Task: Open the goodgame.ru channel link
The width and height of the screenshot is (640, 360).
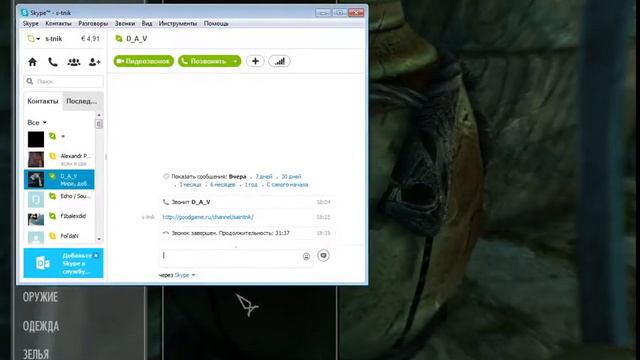Action: 208,217
